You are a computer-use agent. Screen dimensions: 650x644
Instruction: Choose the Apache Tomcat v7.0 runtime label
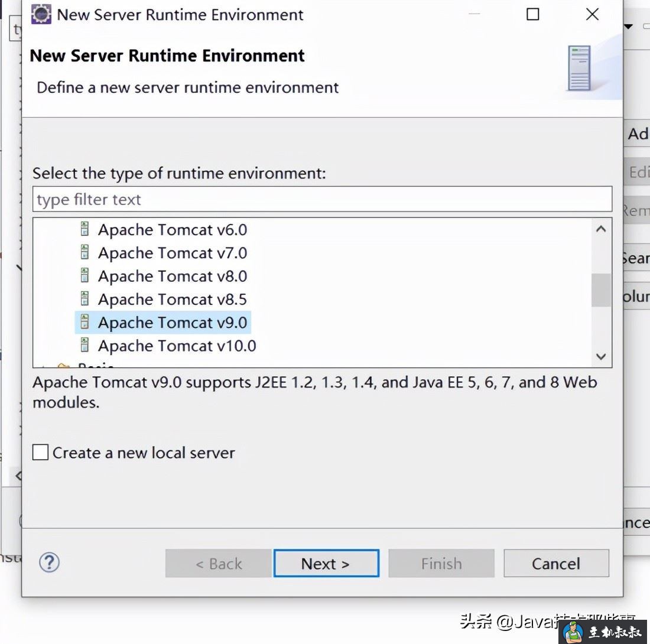coord(173,253)
